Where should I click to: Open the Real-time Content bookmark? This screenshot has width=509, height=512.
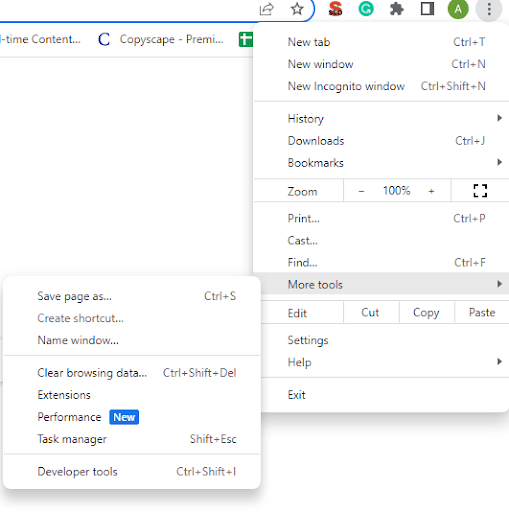pos(40,39)
